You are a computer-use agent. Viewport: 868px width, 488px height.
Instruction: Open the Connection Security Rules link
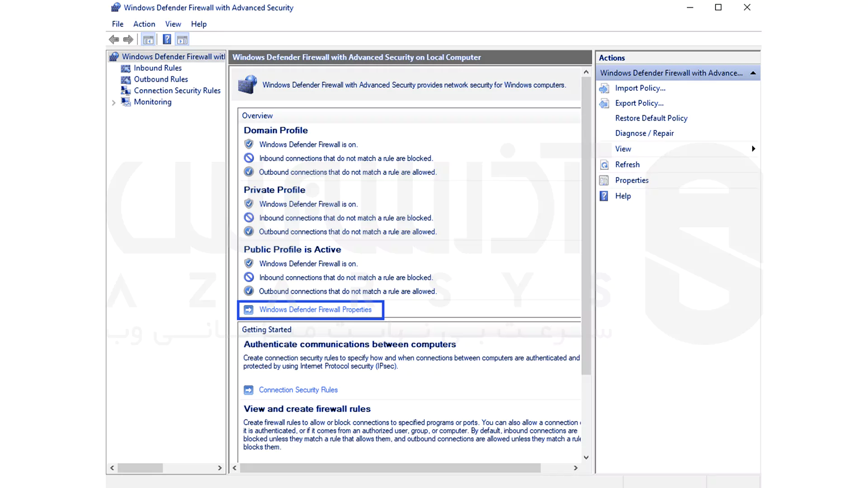point(298,389)
